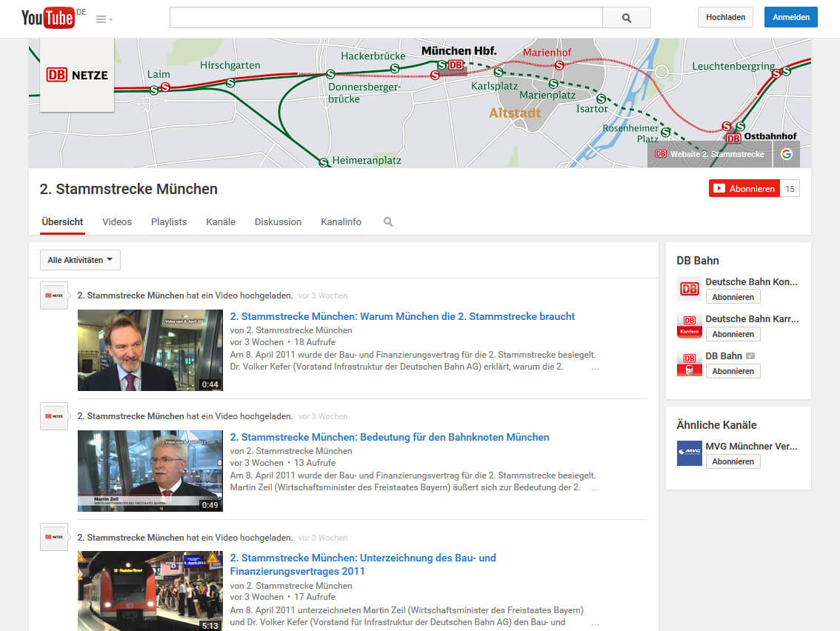840x631 pixels.
Task: Click the search magnifier button
Action: click(x=626, y=18)
